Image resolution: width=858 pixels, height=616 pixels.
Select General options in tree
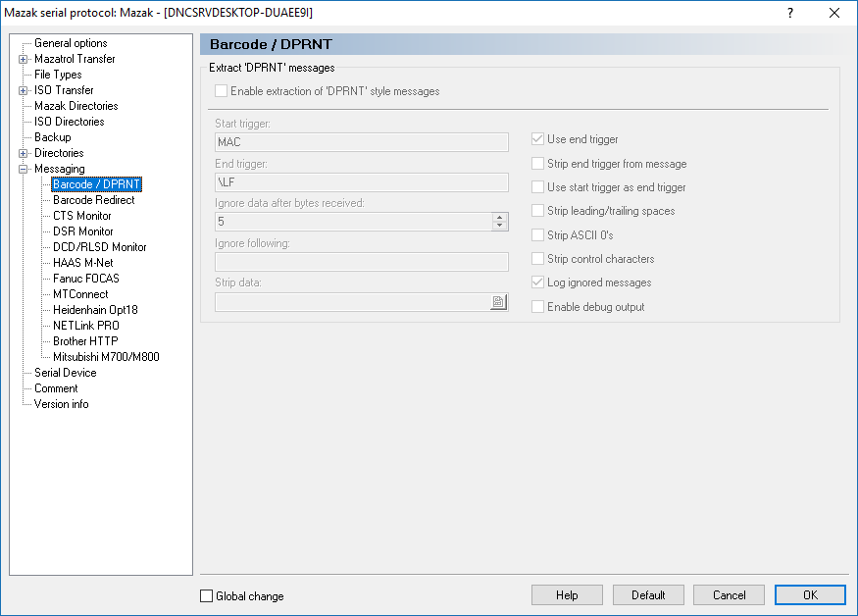[71, 43]
